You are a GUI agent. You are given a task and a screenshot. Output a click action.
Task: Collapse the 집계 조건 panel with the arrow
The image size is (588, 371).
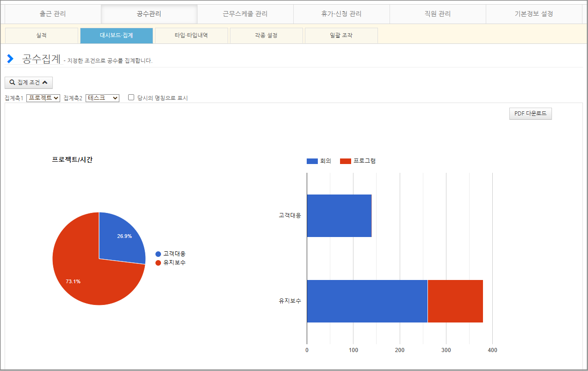point(45,83)
